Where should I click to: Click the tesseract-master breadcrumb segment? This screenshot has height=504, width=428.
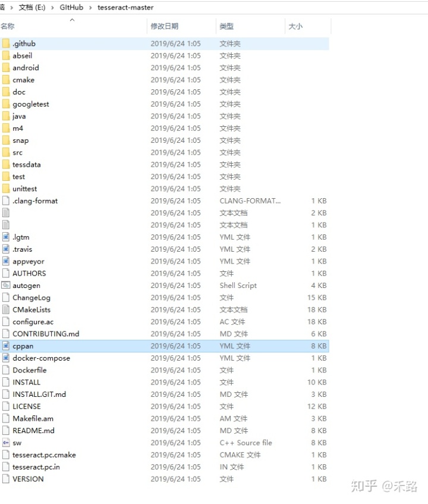pyautogui.click(x=125, y=7)
